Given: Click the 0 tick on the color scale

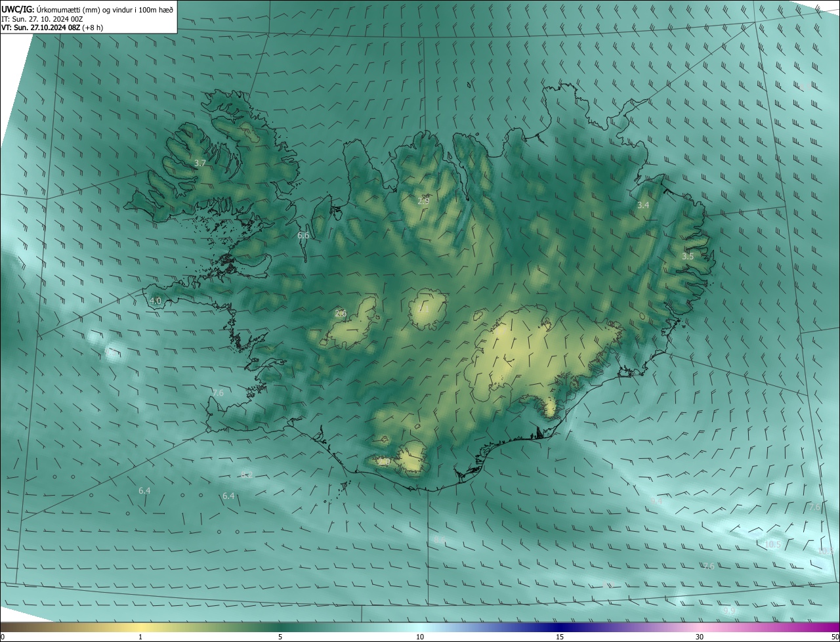Looking at the screenshot, I should point(3,637).
